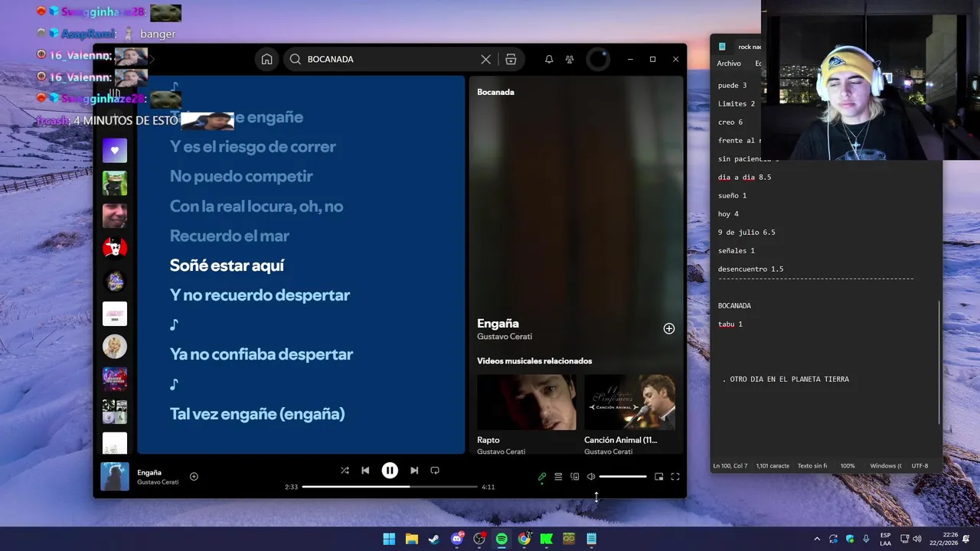Jump to lyric 'Y no recuerdo despertar'

point(260,295)
